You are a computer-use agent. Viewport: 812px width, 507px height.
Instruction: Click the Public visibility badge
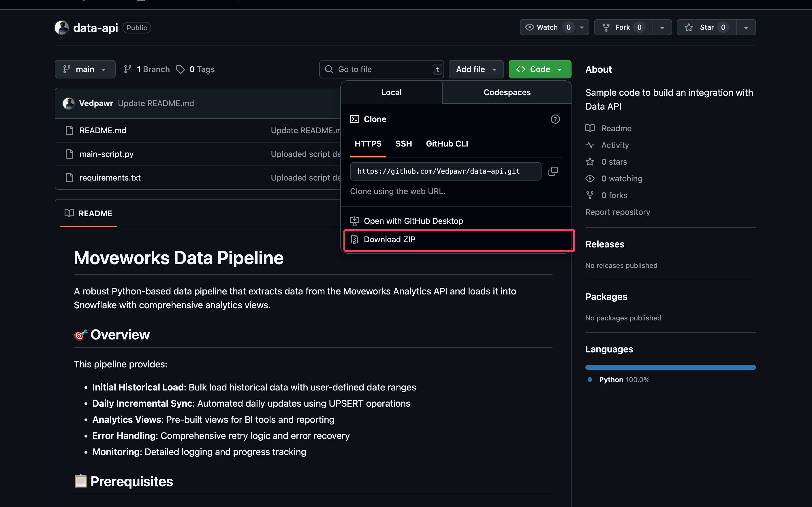[137, 28]
